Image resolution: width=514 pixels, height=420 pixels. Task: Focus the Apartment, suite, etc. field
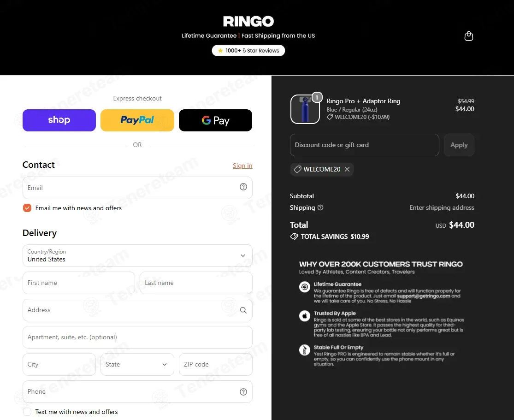[x=137, y=337]
